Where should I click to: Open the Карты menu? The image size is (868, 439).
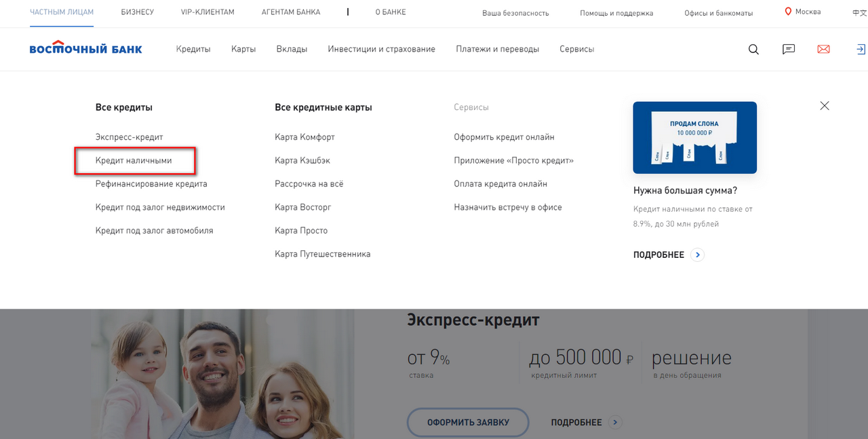coord(243,49)
